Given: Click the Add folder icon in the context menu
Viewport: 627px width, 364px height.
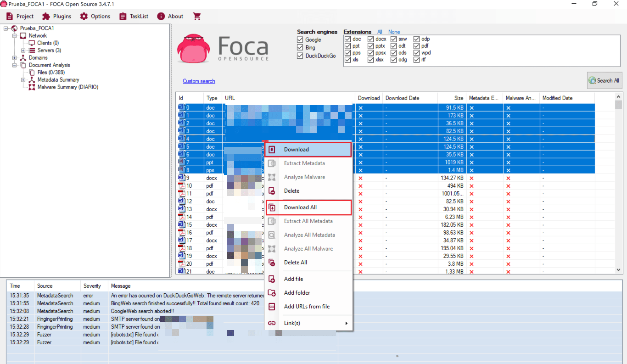Looking at the screenshot, I should point(273,292).
